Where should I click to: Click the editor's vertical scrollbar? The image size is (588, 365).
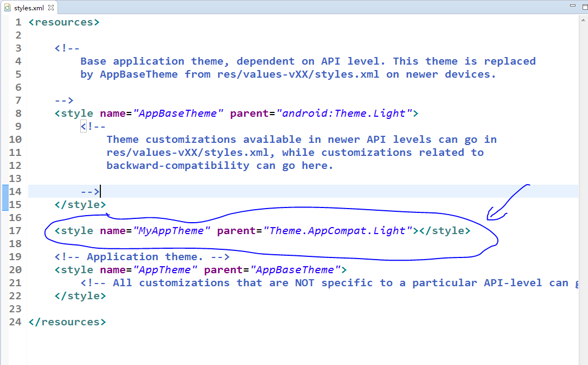[x=583, y=190]
